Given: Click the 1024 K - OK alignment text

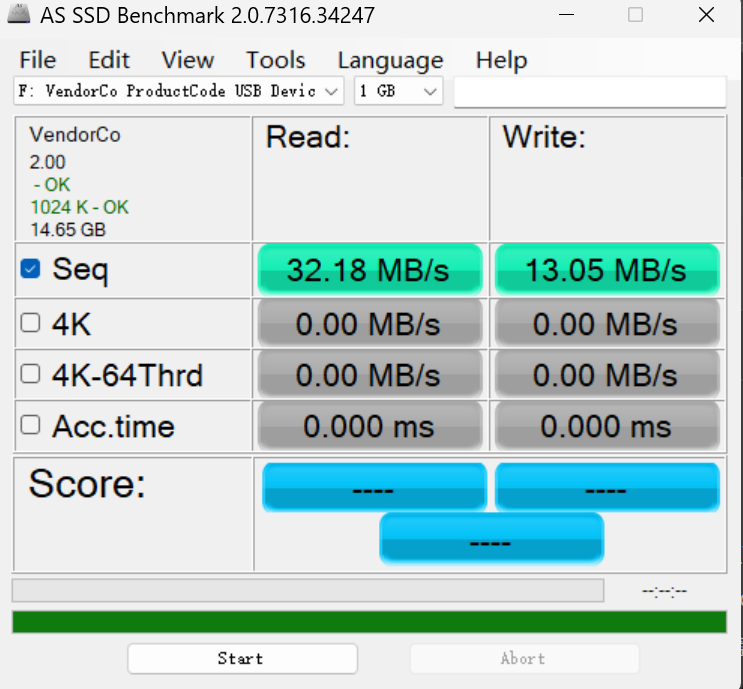Looking at the screenshot, I should pos(79,208).
